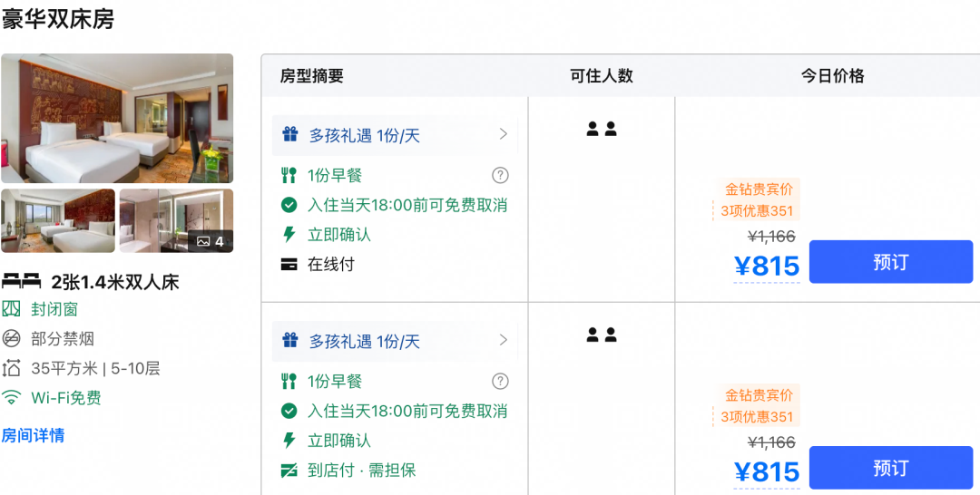Expand the first 多孩礼遇 1份/天 chevron
Viewport: 980px width, 495px height.
[x=503, y=134]
